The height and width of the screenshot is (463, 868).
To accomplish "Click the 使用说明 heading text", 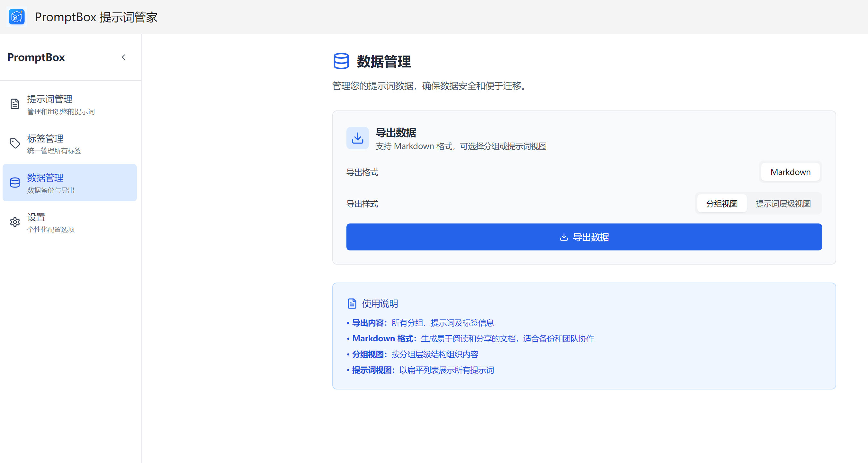I will coord(380,304).
